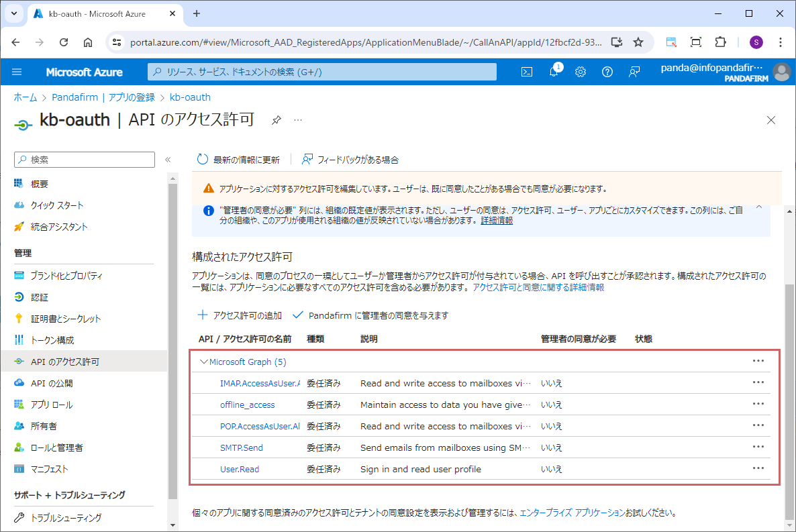Click the Azure search box
Viewport: 796px width, 532px height.
[322, 72]
